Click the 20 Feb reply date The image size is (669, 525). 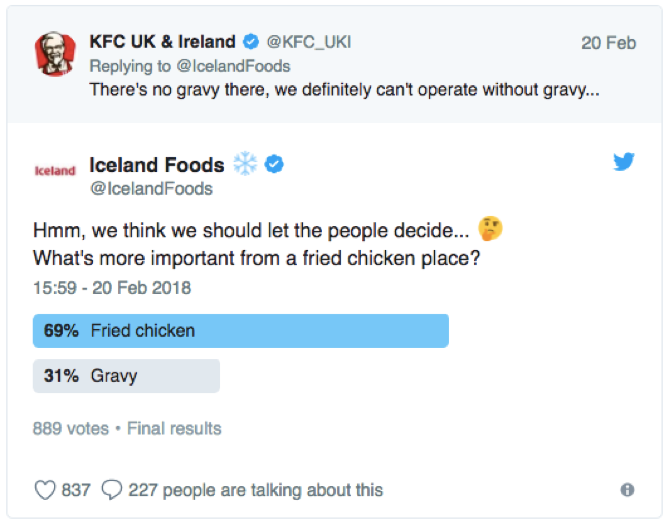pyautogui.click(x=608, y=43)
